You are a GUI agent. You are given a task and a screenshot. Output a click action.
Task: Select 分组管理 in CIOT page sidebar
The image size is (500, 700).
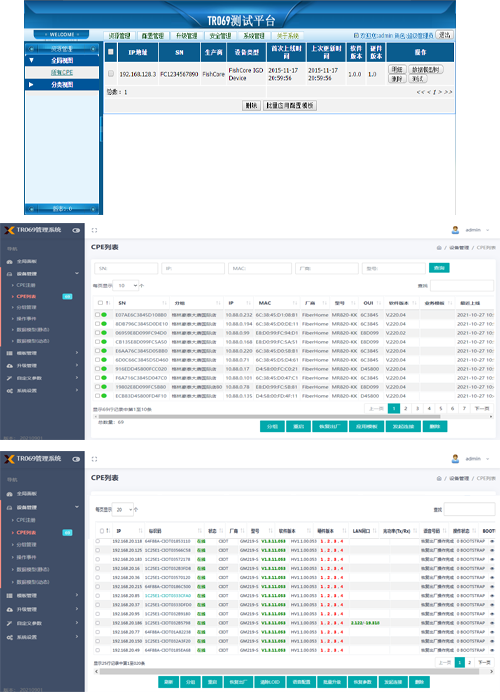(x=27, y=545)
